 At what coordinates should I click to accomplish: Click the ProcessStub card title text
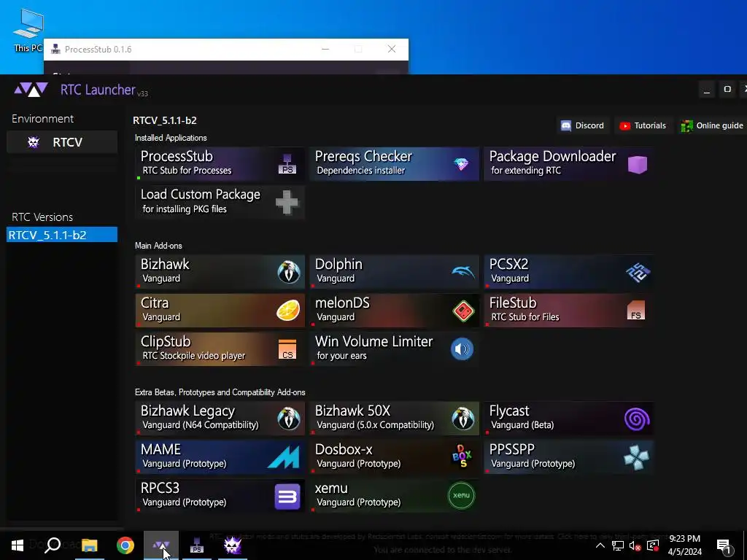click(177, 156)
